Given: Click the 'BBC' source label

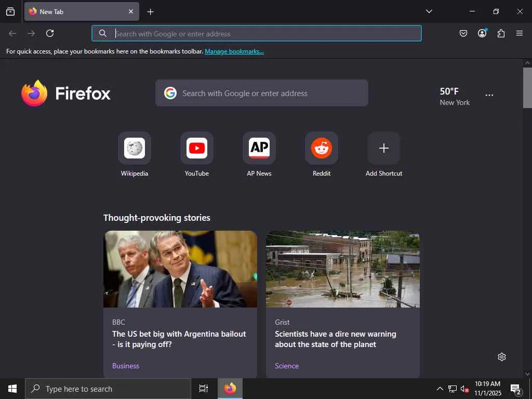Looking at the screenshot, I should coord(119,322).
